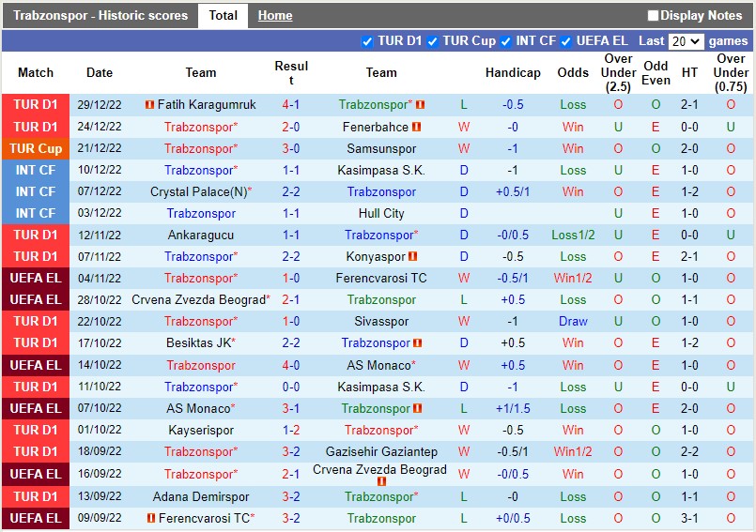This screenshot has height=532, width=756.
Task: Click handicap +1/1.5 in 07/10/22 row
Action: coord(513,409)
